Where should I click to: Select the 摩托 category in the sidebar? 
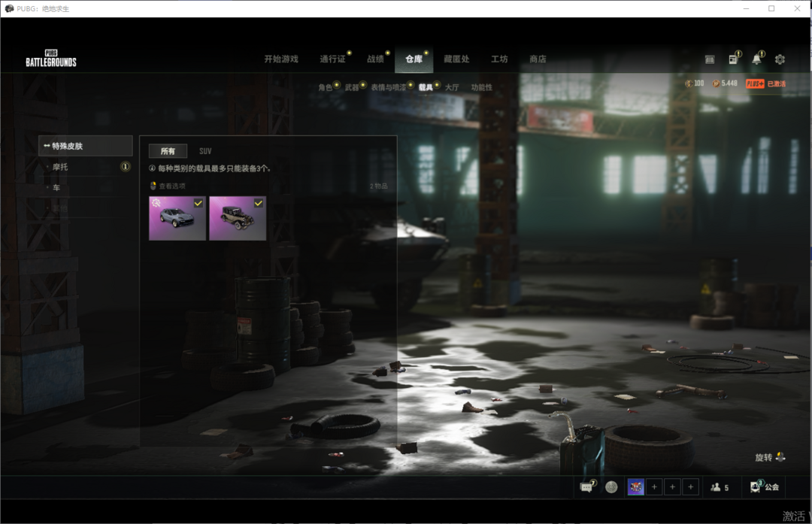[x=60, y=167]
